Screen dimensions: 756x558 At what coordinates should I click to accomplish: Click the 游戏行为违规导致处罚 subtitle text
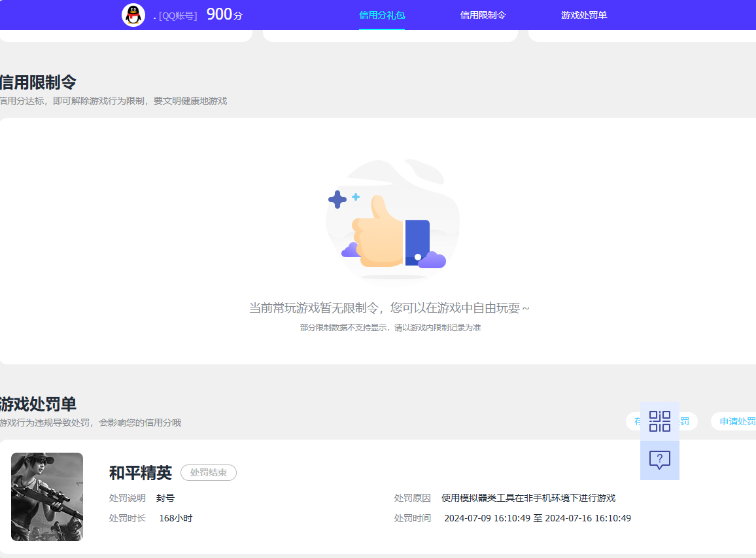91,423
